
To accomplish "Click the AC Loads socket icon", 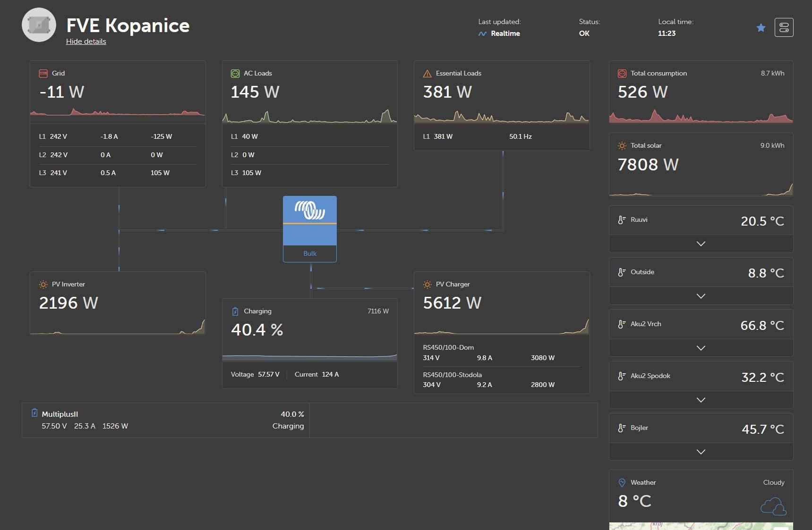I will (235, 73).
